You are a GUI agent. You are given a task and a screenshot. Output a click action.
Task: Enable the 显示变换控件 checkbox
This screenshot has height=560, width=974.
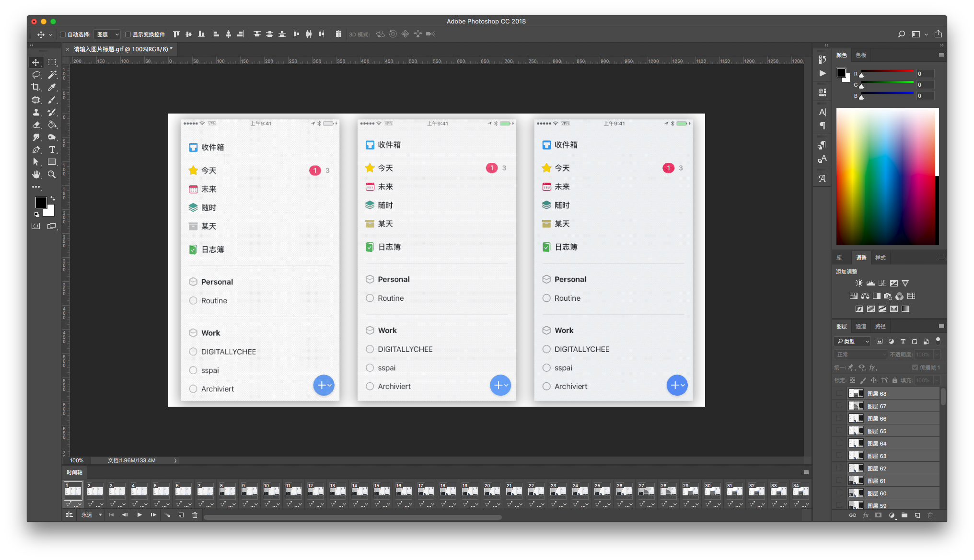pos(128,34)
